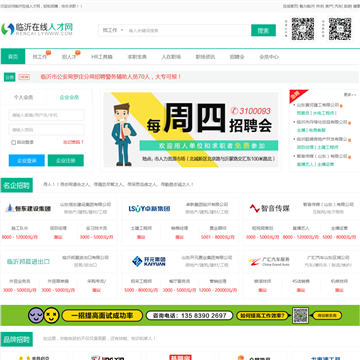Click the 临沂在线人才网 site logo
Screen dimensions: 360x360
(x=37, y=29)
